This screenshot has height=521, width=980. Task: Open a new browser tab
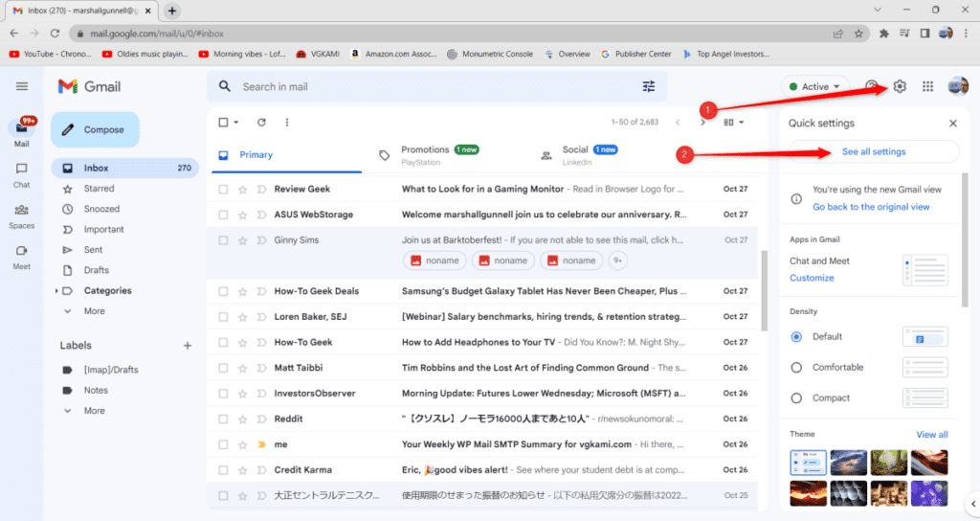(x=172, y=11)
